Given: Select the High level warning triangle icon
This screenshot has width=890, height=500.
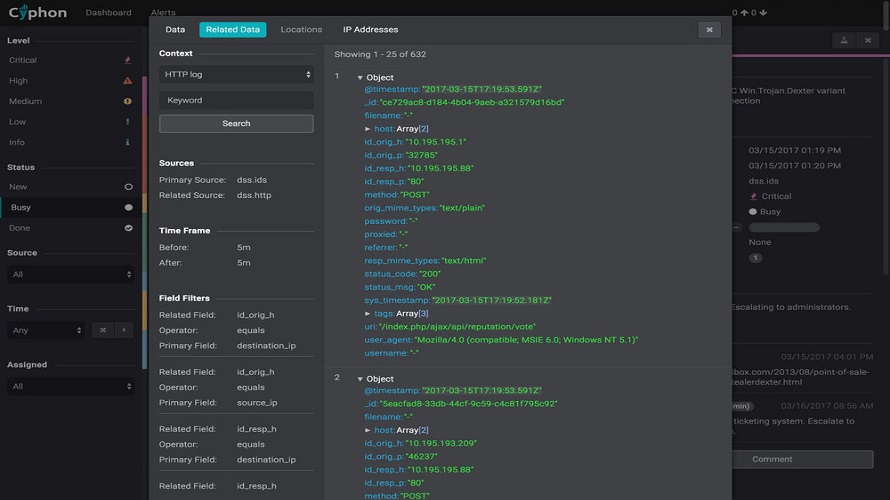Looking at the screenshot, I should (x=127, y=81).
